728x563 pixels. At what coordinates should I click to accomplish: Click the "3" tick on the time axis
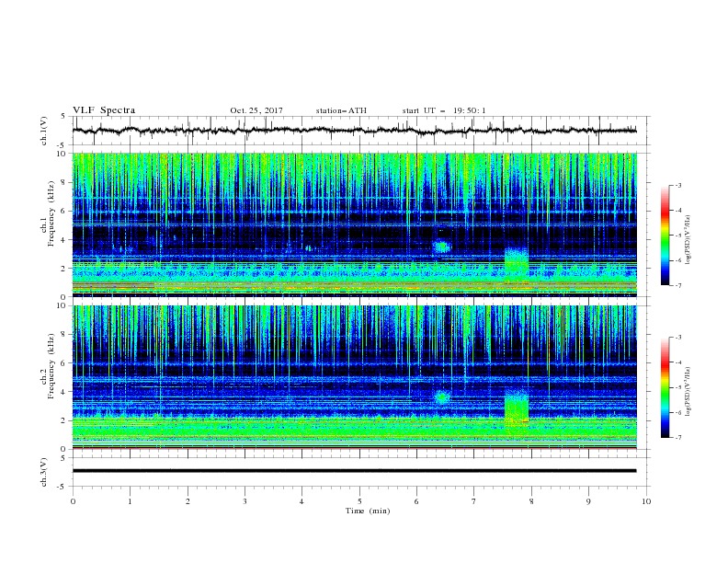[245, 501]
